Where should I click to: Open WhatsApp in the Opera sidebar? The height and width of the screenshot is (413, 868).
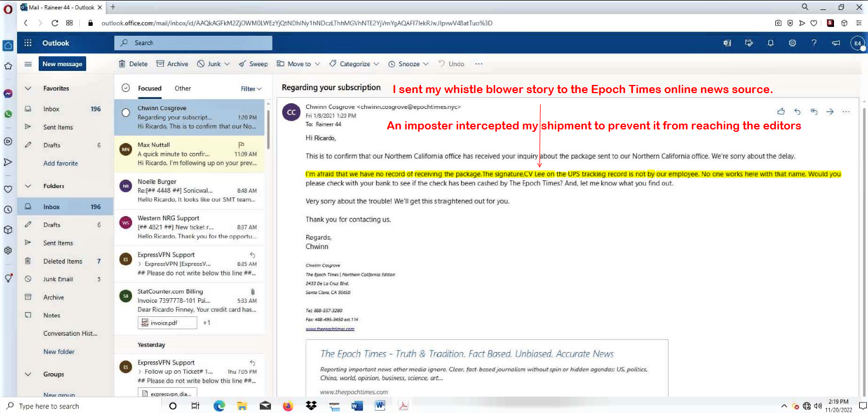click(8, 114)
